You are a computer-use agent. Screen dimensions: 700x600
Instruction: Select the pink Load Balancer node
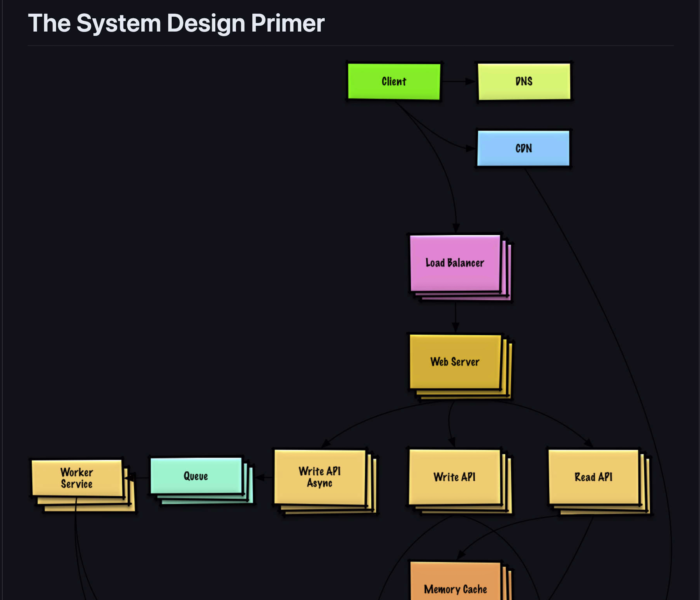coord(455,263)
